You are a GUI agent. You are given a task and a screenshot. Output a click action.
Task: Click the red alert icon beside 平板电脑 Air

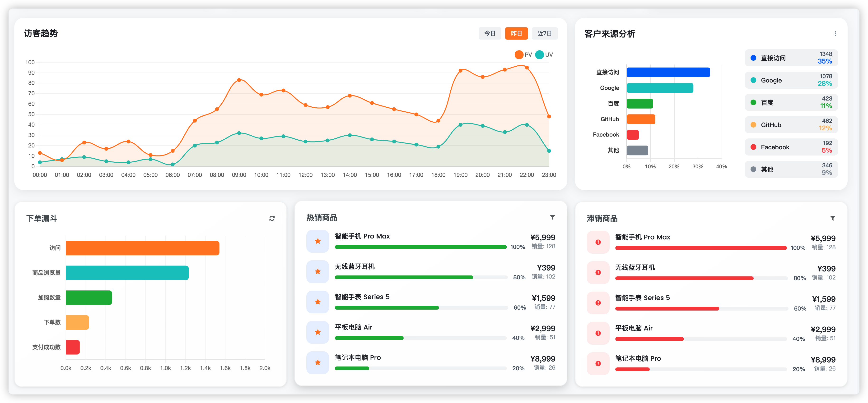pos(598,333)
